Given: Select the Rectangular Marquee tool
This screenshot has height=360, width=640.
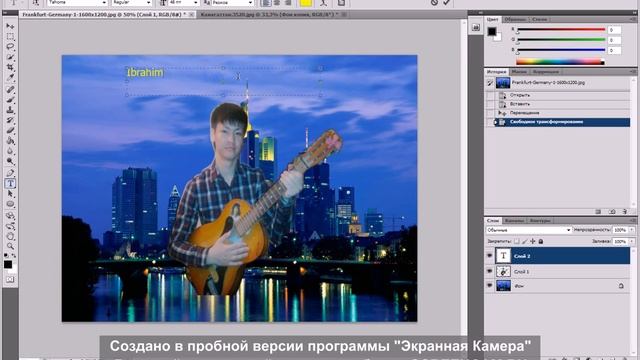Looking at the screenshot, I should coord(10,37).
